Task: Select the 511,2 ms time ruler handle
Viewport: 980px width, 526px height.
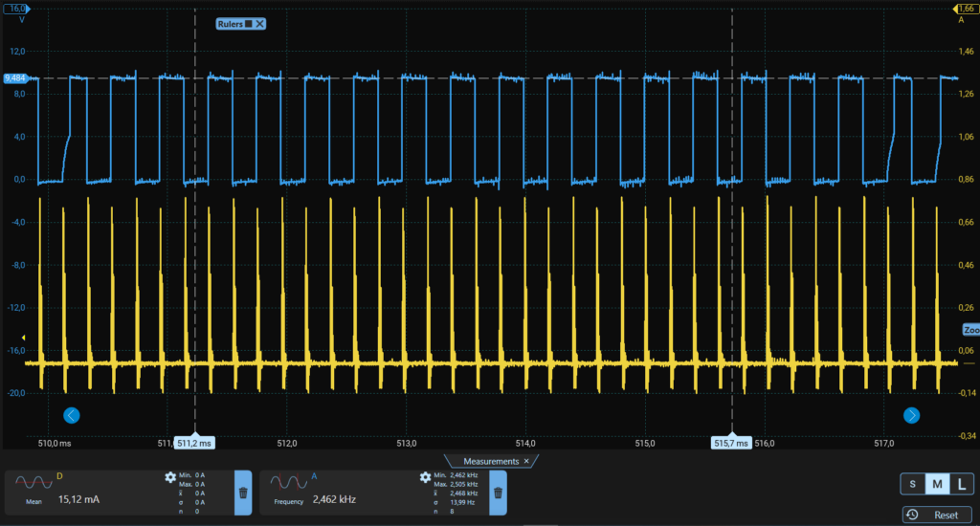Action: click(194, 443)
